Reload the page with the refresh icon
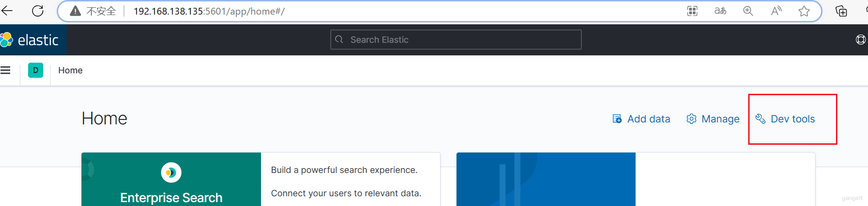This screenshot has height=206, width=868. point(38,11)
